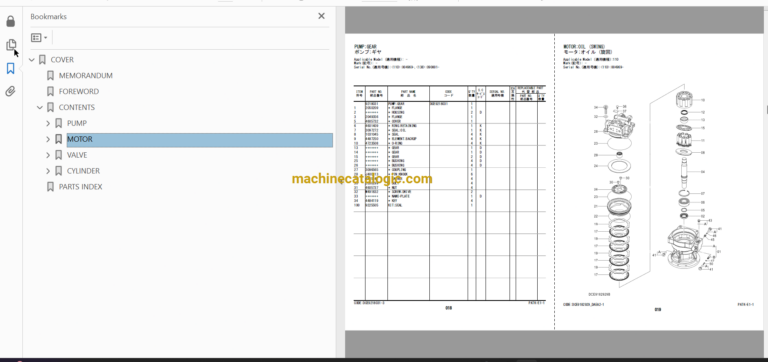
Task: Open the CYLINDER bookmark
Action: click(83, 171)
